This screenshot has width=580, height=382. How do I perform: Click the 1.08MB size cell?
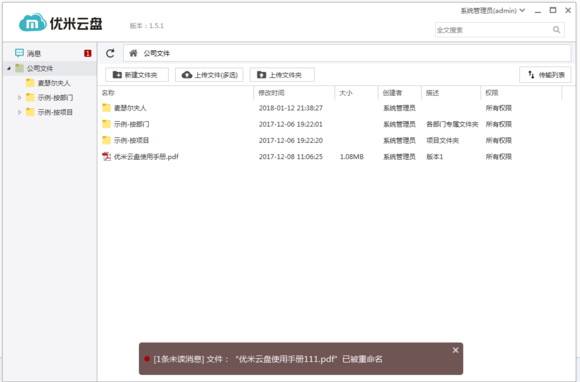click(352, 157)
